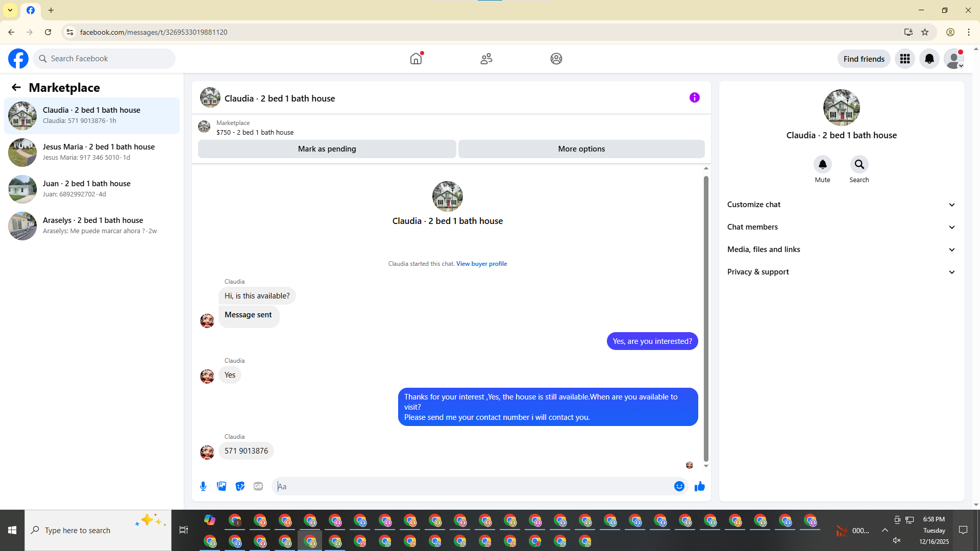Open the Claudia conversation in the list
Screen dimensions: 980x551
coord(92,116)
